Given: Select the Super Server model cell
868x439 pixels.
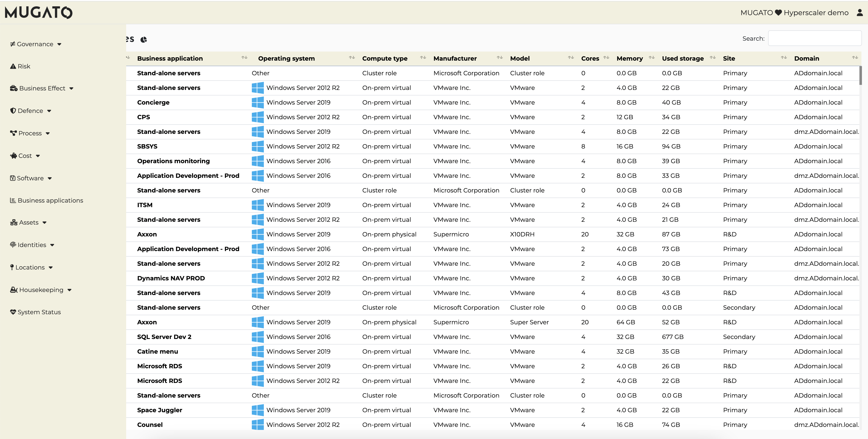Looking at the screenshot, I should pos(529,322).
